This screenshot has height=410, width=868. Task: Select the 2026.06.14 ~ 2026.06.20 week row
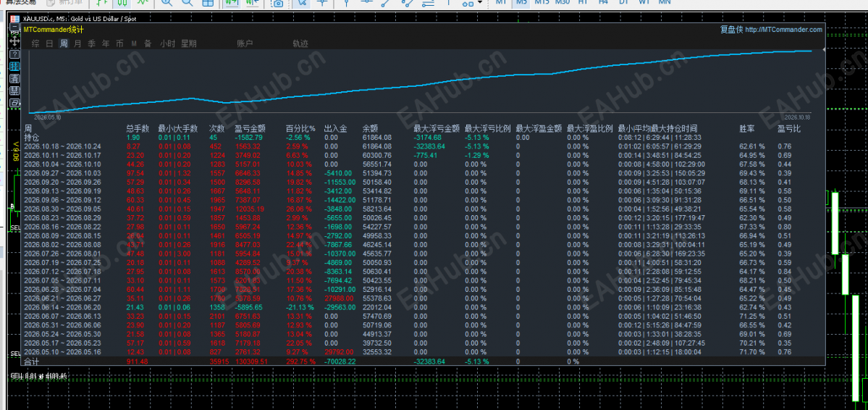point(423,307)
